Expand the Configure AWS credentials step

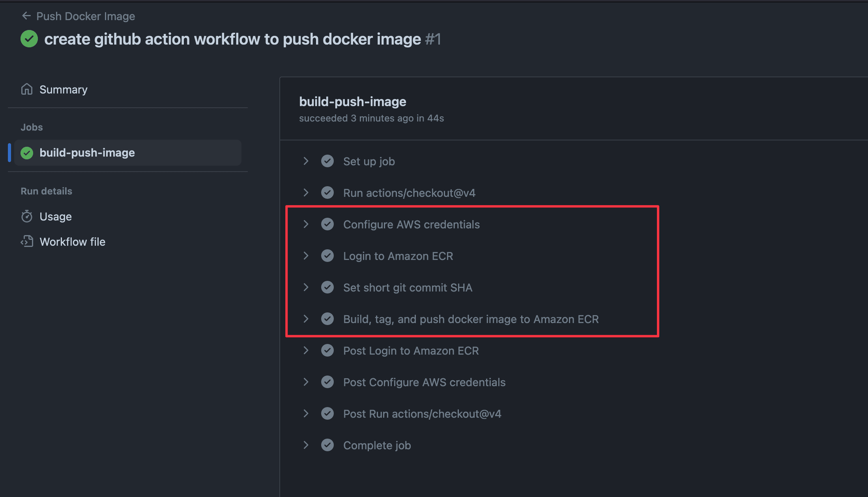(306, 224)
